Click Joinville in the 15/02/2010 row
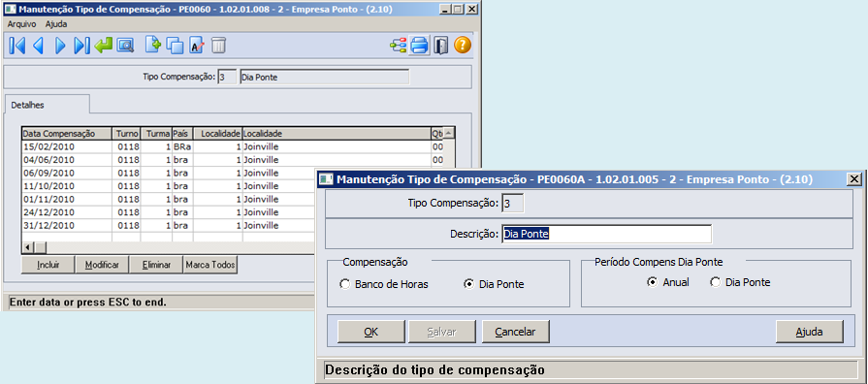This screenshot has height=384, width=868. (336, 146)
